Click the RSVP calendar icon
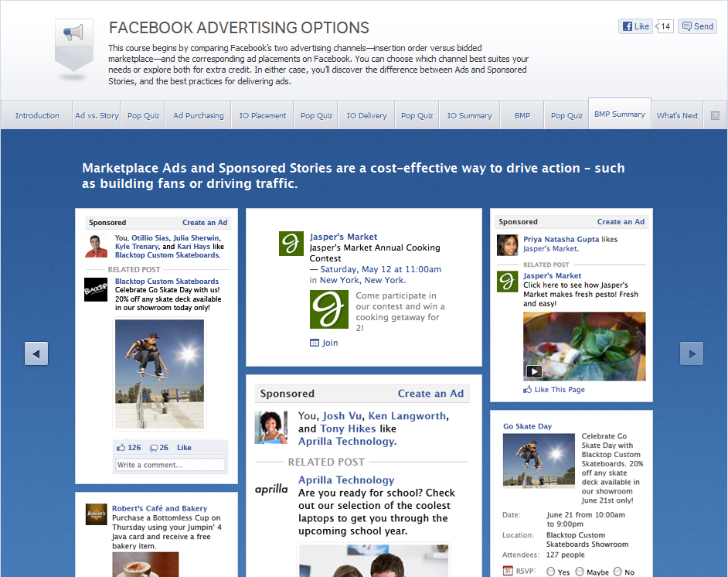Image resolution: width=728 pixels, height=577 pixels. tap(508, 571)
